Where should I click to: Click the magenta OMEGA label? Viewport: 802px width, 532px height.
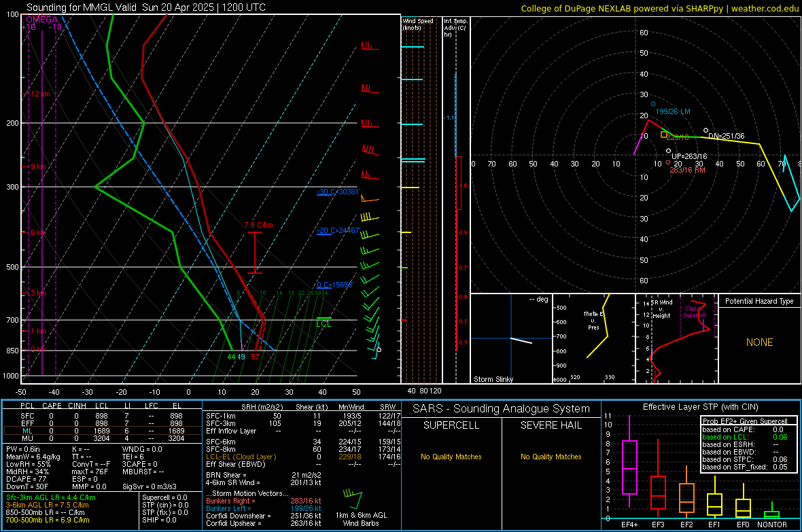tap(41, 20)
